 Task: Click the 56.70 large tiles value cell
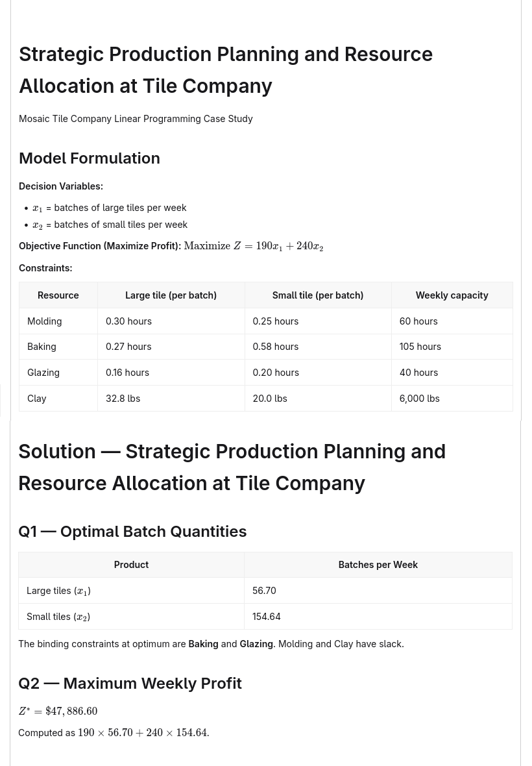[x=378, y=591]
